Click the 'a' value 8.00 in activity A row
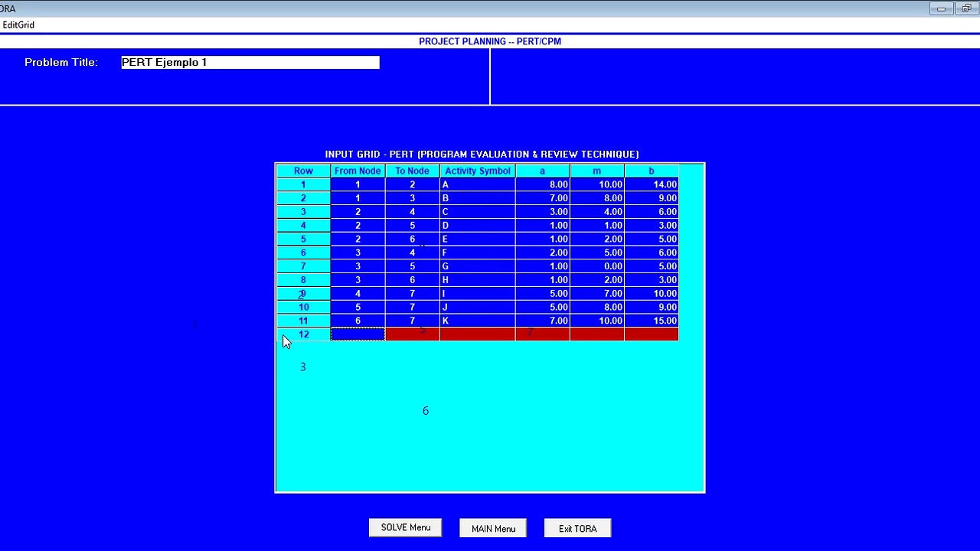Image resolution: width=980 pixels, height=551 pixels. 542,184
